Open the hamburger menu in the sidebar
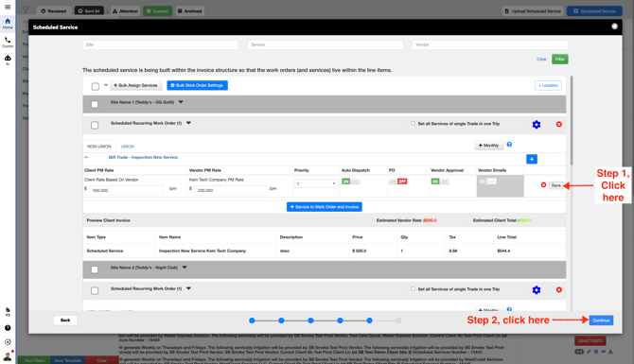This screenshot has height=364, width=634. point(8,7)
